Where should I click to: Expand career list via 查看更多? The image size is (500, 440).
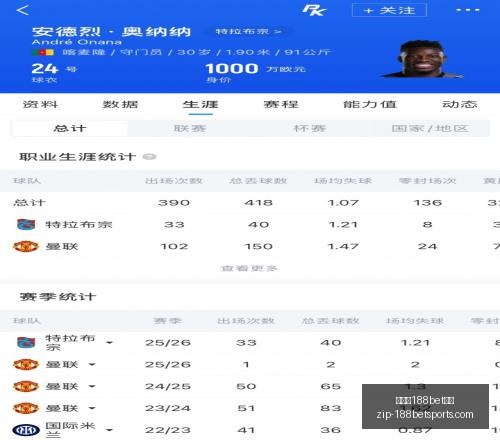point(249,268)
